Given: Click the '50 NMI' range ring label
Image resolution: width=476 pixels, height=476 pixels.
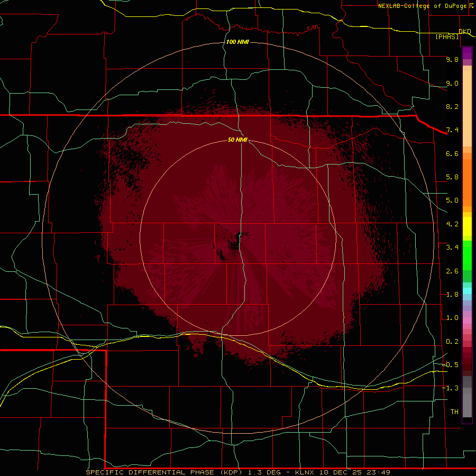Looking at the screenshot, I should (x=237, y=140).
